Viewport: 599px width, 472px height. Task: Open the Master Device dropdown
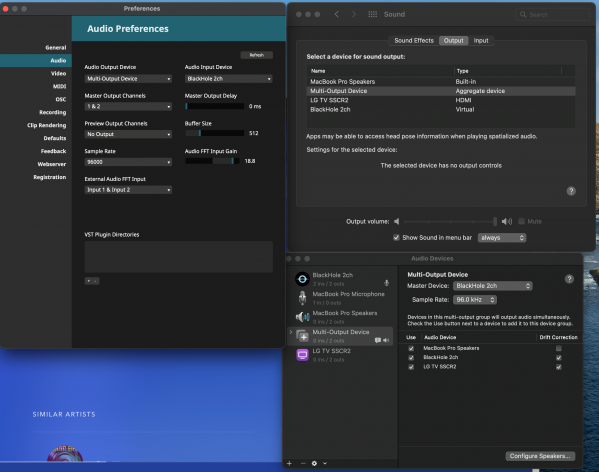click(492, 286)
